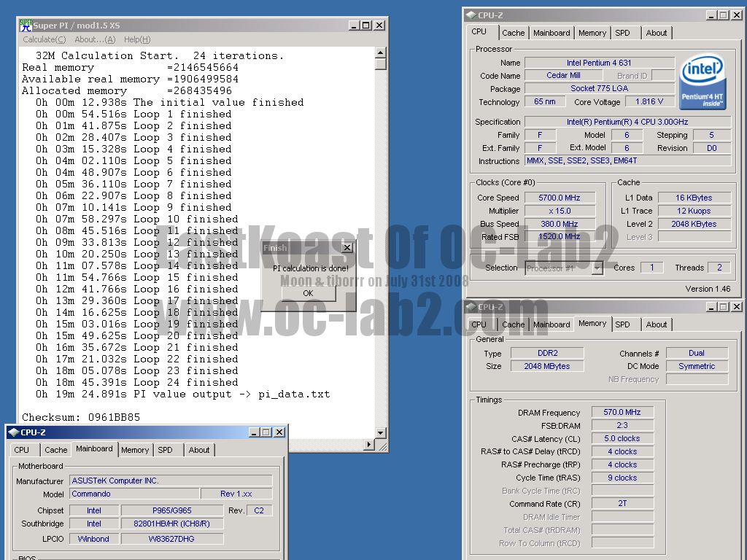Open the Help menu in Super PI
Image resolution: width=747 pixels, height=560 pixels.
tap(137, 39)
